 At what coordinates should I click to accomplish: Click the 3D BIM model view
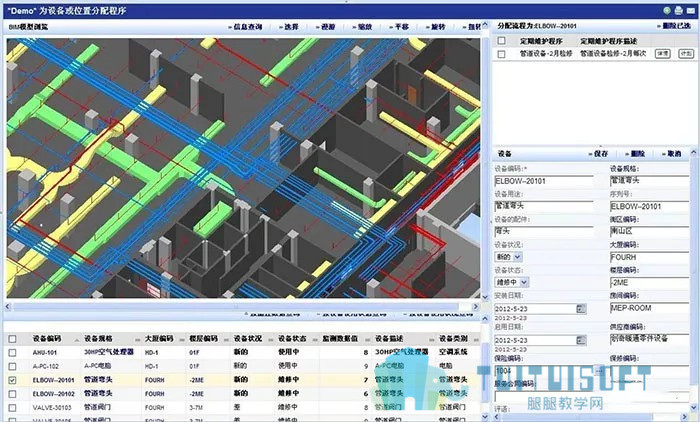tap(243, 168)
